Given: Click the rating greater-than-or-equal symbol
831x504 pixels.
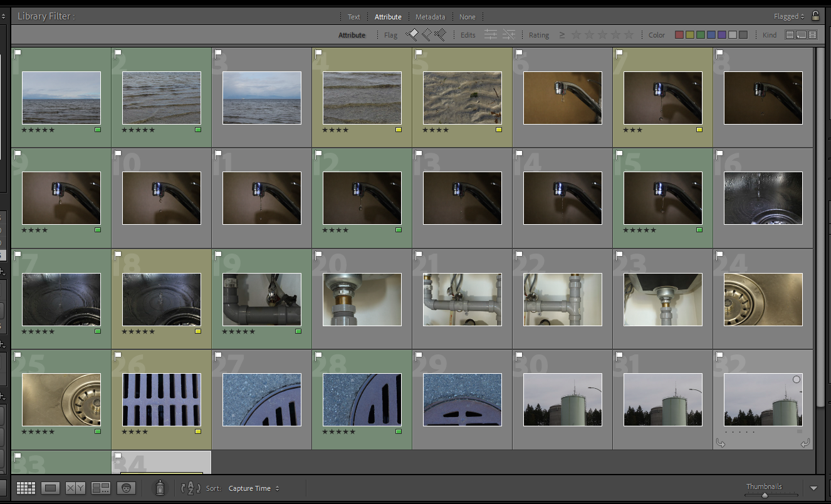Looking at the screenshot, I should point(562,35).
